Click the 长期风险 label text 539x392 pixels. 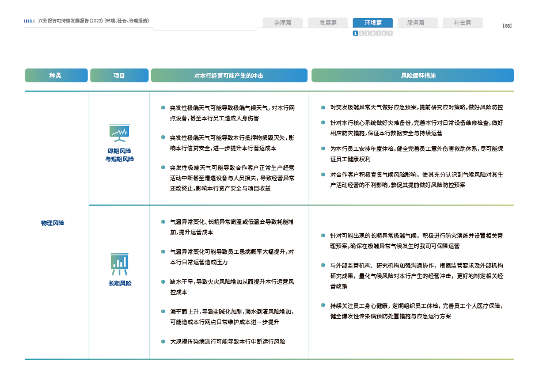[x=120, y=283]
